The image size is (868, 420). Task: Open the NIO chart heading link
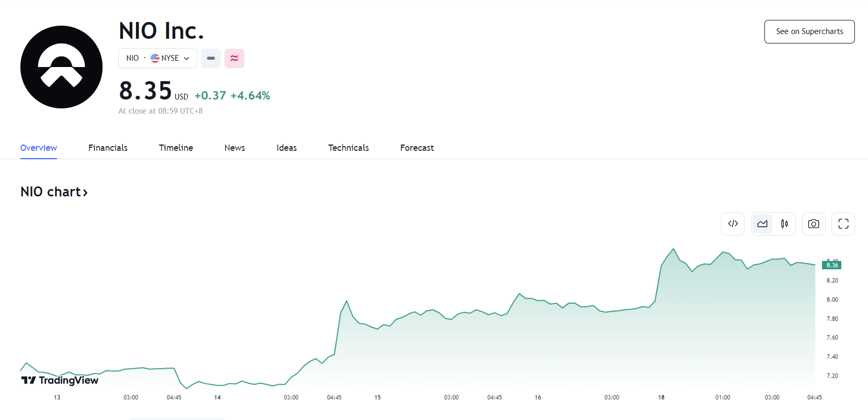click(x=54, y=192)
